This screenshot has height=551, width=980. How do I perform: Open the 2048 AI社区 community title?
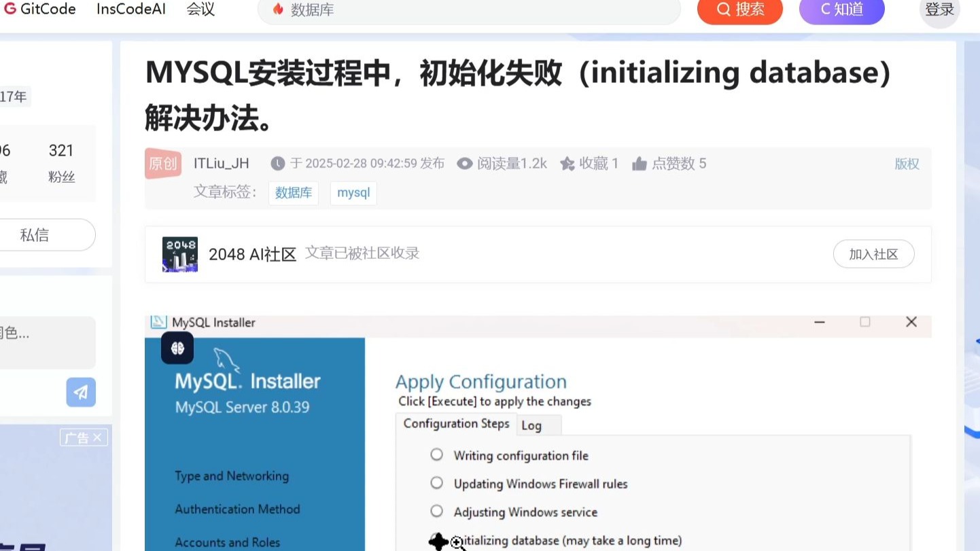tap(253, 255)
